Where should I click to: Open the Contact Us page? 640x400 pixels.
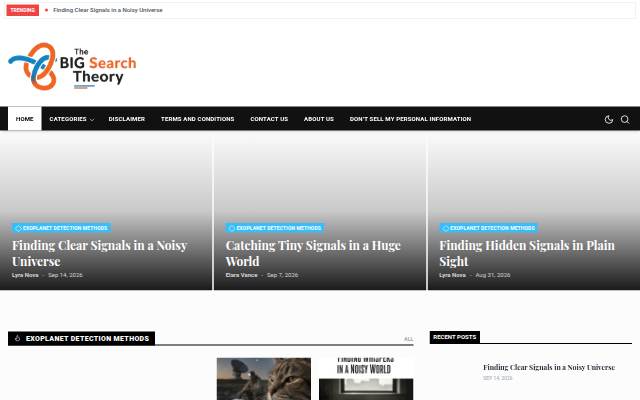coord(269,119)
